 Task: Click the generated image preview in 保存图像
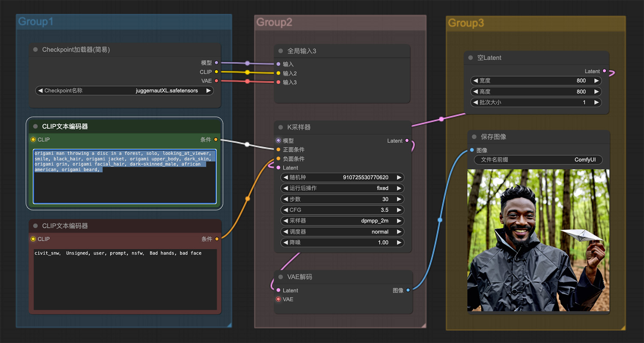[538, 240]
